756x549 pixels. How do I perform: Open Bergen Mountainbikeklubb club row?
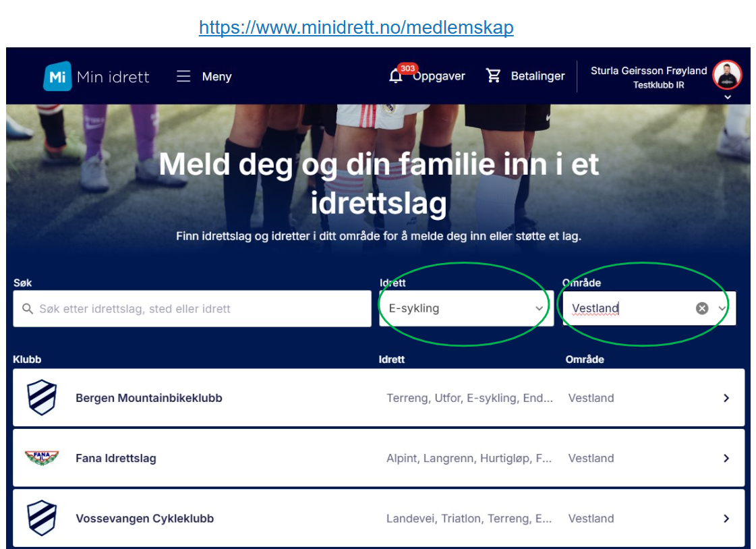[149, 398]
